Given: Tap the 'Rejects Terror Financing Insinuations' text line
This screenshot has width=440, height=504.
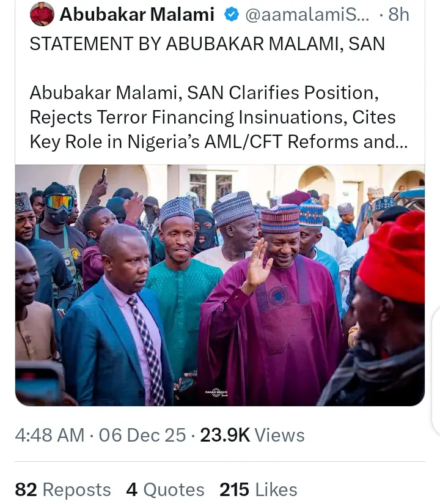Looking at the screenshot, I should tap(213, 117).
